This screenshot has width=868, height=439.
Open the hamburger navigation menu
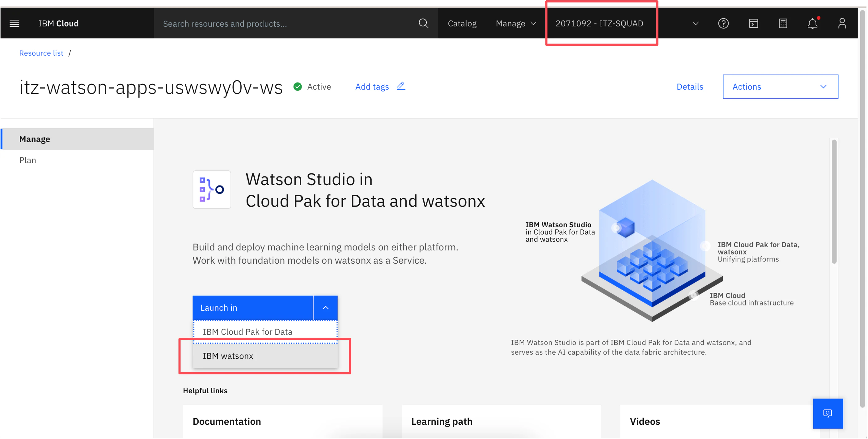(x=14, y=23)
